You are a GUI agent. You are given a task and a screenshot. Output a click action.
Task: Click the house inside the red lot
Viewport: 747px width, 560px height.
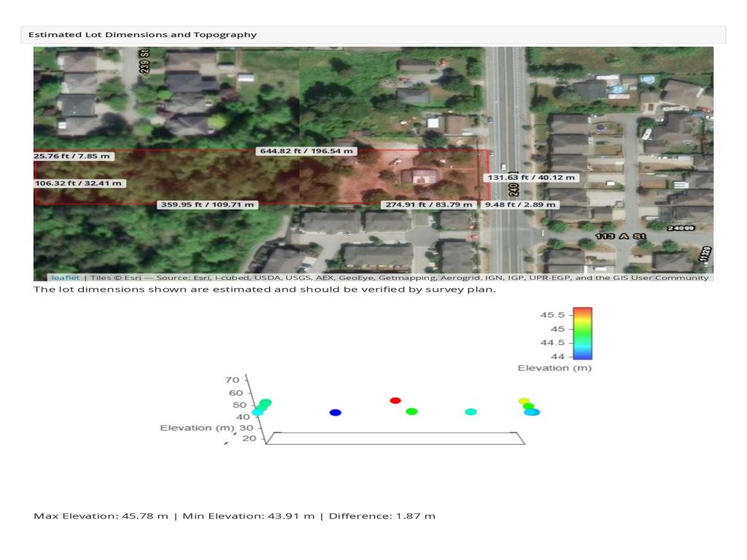[421, 176]
